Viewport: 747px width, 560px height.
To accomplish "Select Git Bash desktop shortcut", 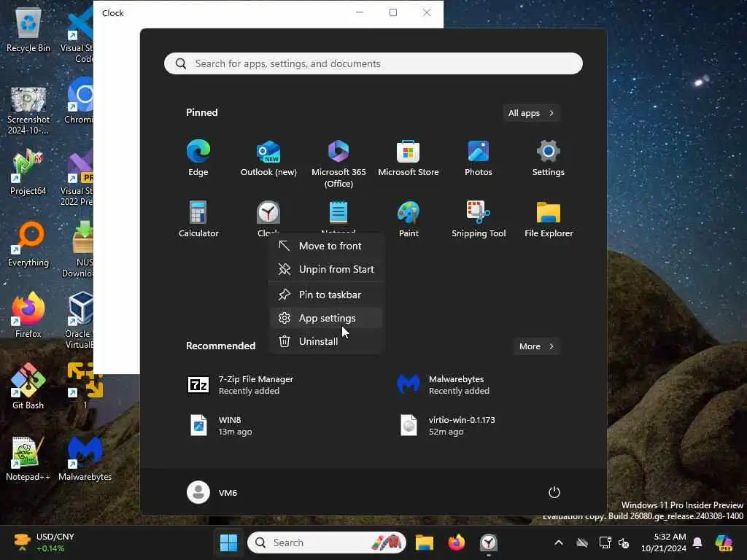I will [28, 386].
